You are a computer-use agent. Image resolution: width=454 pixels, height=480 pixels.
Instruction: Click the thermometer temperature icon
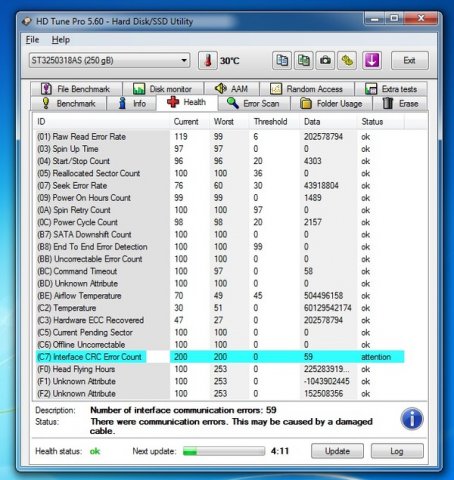pos(208,61)
